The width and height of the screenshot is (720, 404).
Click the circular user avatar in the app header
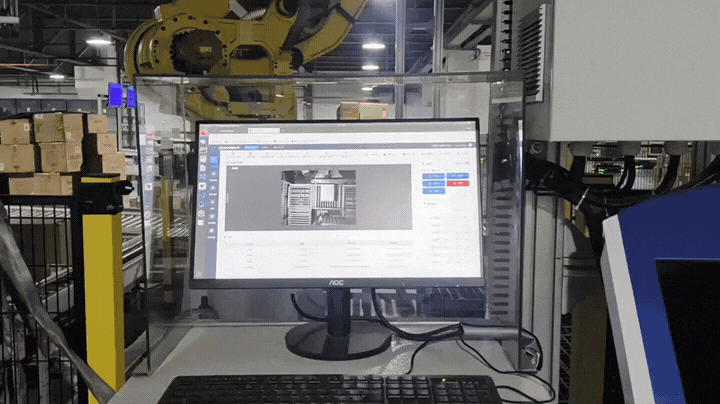click(x=471, y=145)
